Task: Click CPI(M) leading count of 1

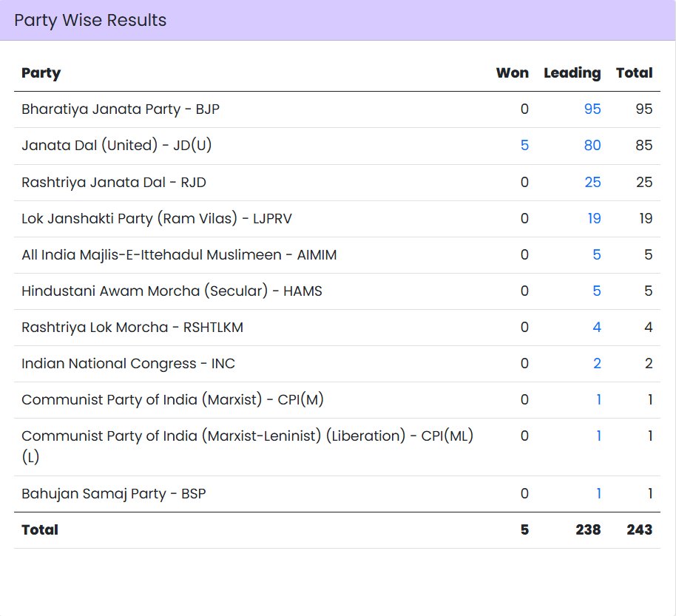Action: point(596,399)
